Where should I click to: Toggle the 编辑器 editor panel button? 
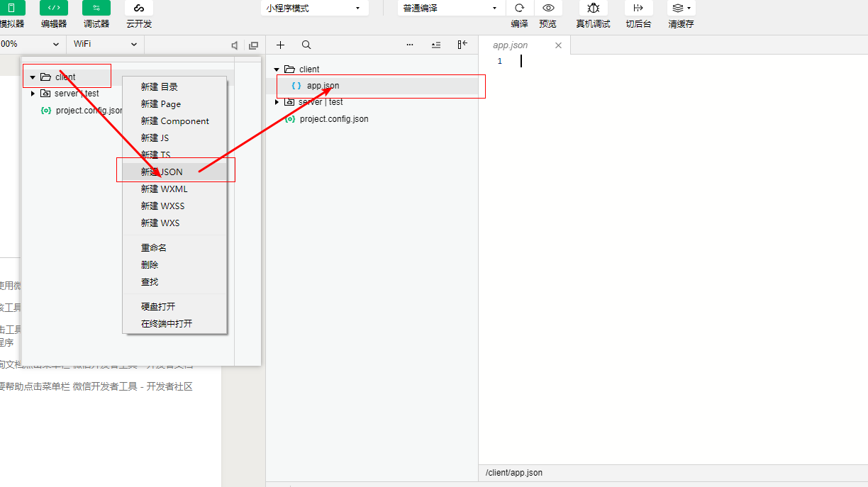[54, 8]
